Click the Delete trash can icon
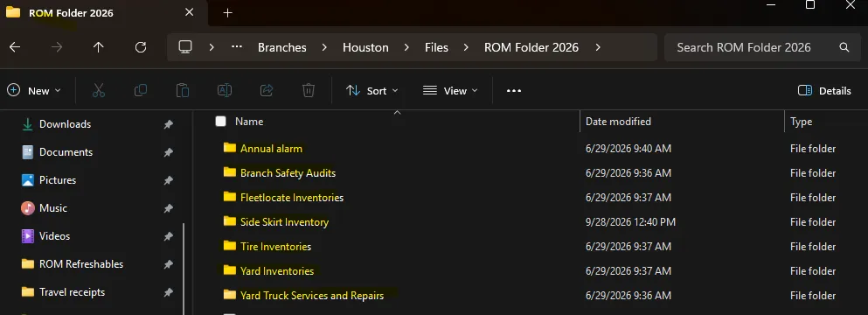Viewport: 868px width, 315px height. coord(309,90)
